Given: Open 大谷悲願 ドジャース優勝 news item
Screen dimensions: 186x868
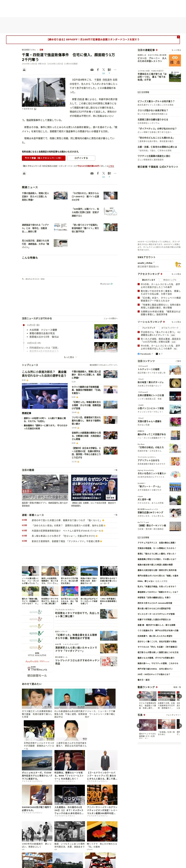Looking at the screenshot, I should pos(43,330).
